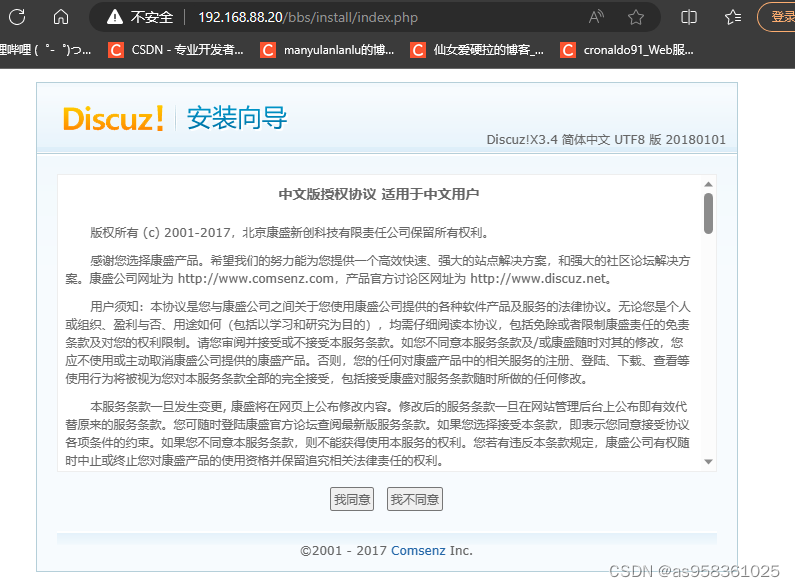Open the CSDN 专业开发者 bookmark
795x587 pixels.
[176, 50]
